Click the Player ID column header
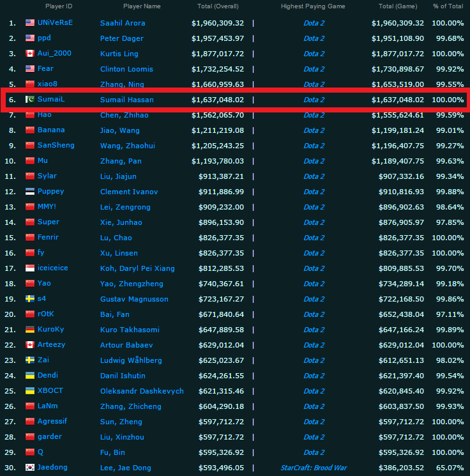 click(x=59, y=6)
